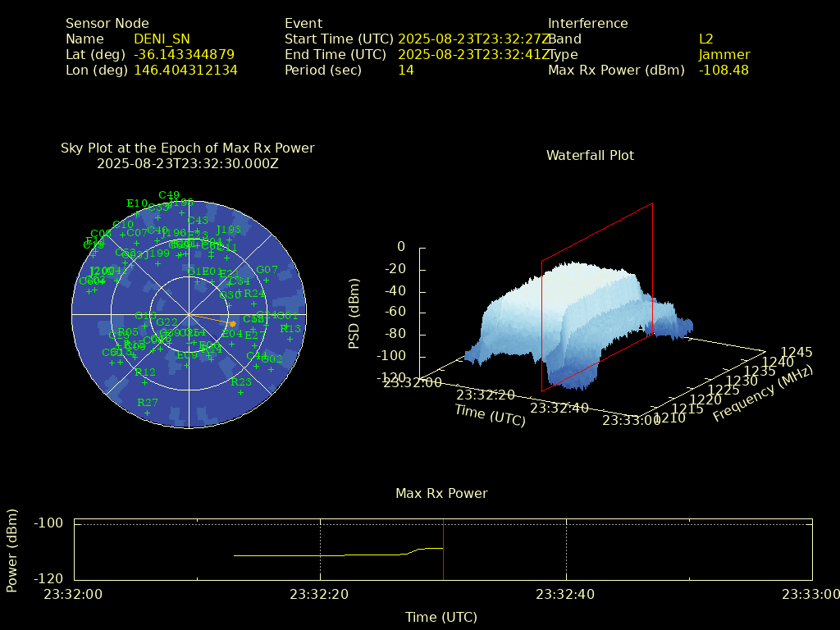Click the orange interference source dot on sky plot

pyautogui.click(x=233, y=324)
